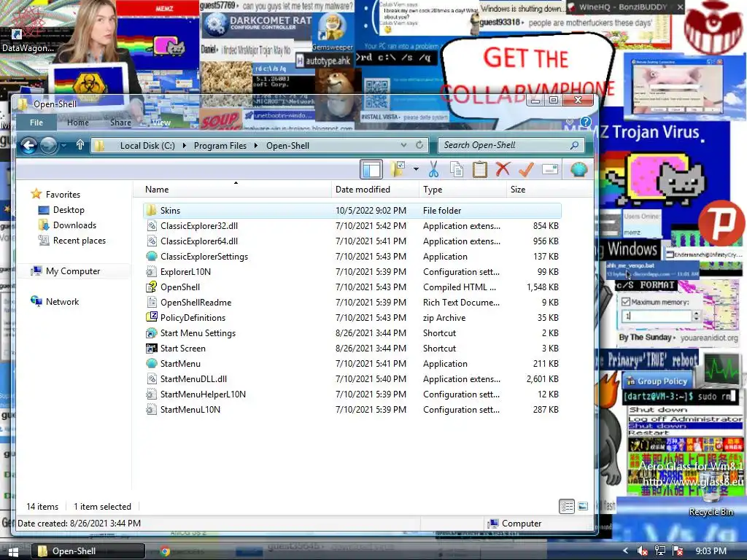The image size is (747, 560).
Task: Select My Computer in navigation pane
Action: (73, 271)
